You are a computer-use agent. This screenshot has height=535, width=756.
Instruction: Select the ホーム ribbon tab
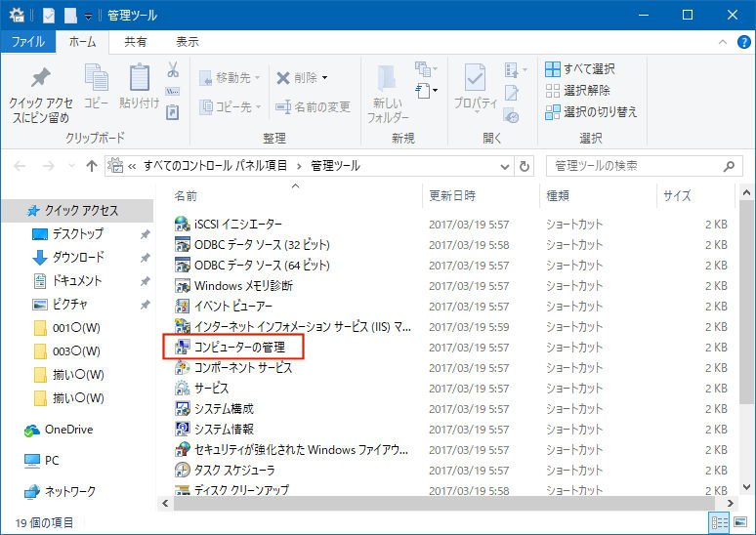tap(82, 42)
